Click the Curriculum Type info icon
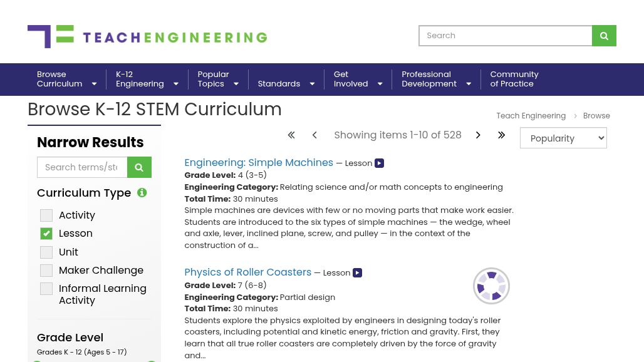Viewport: 644px width, 362px height. (142, 193)
